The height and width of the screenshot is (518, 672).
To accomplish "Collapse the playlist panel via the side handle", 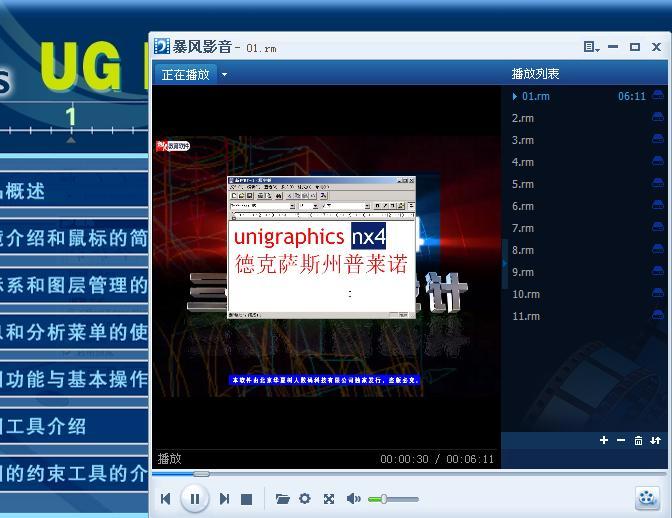I will point(504,263).
